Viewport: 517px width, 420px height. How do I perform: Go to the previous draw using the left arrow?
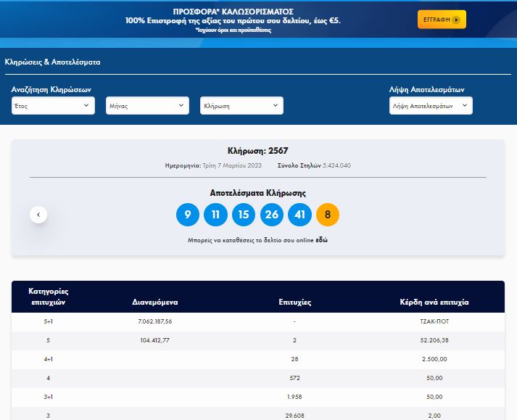coord(38,215)
